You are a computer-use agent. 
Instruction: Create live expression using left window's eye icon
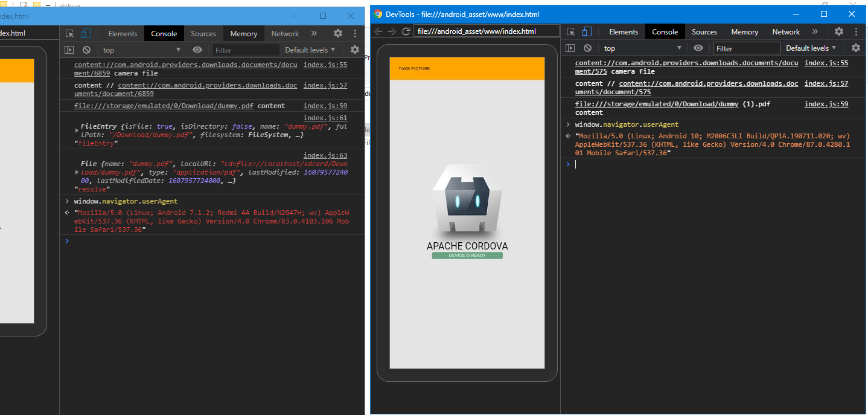click(x=197, y=50)
